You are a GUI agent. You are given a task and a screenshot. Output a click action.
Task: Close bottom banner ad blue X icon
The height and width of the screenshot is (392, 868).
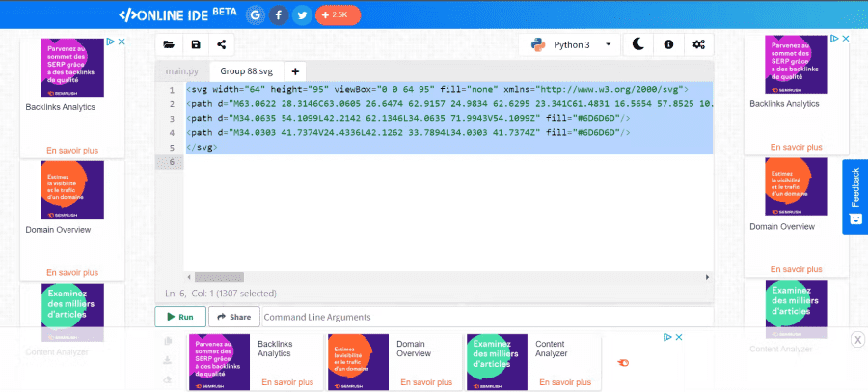(x=679, y=337)
